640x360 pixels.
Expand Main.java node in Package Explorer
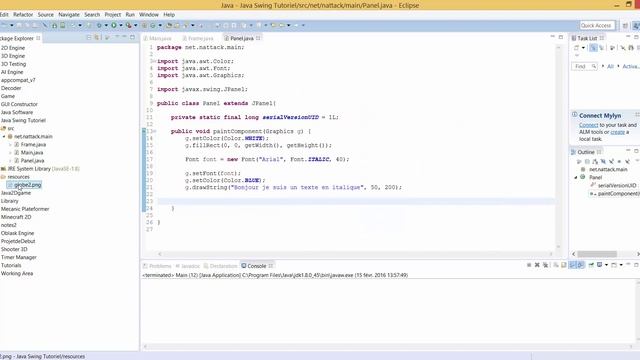(x=10, y=153)
